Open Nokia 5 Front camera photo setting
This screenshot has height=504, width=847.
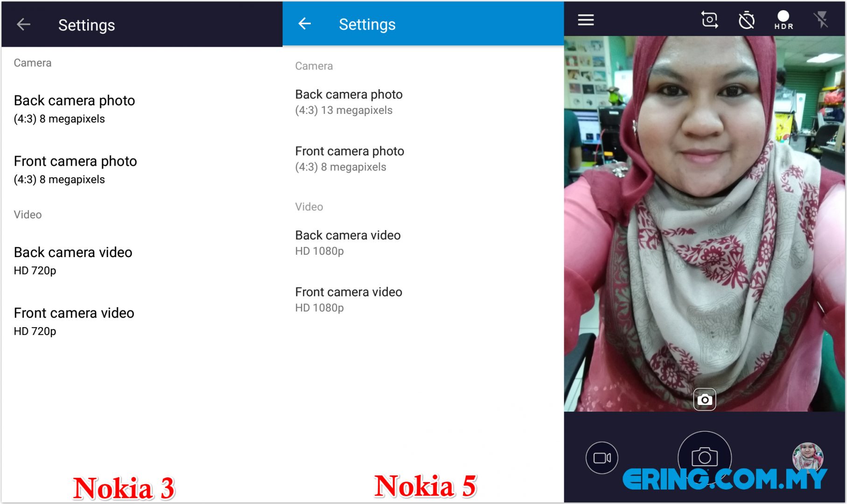(x=423, y=159)
